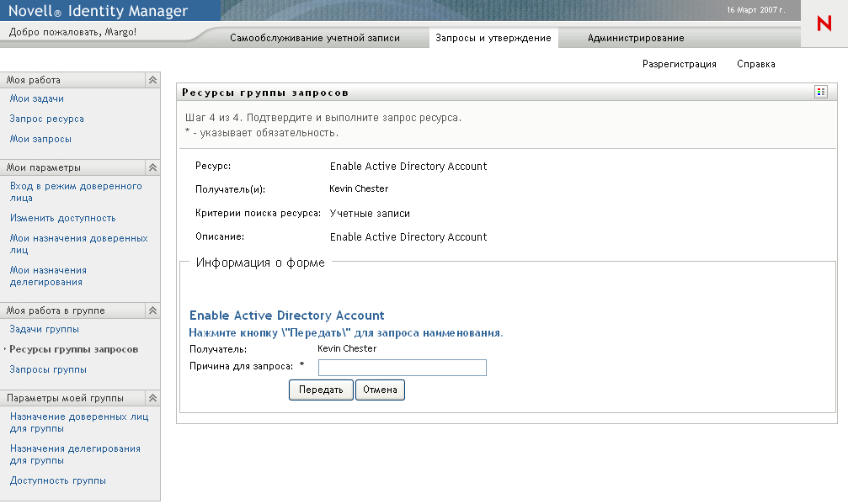Select Изменить доступность link
This screenshot has width=848, height=504.
(x=63, y=218)
